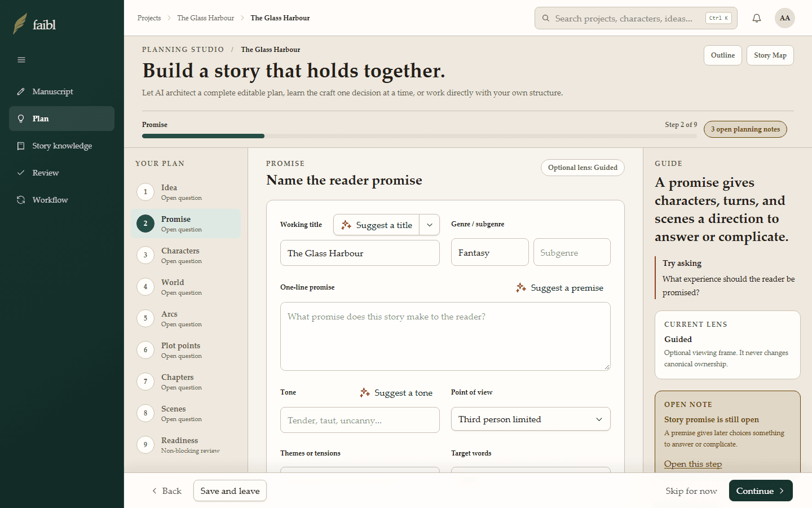Image resolution: width=812 pixels, height=508 pixels.
Task: Go to Story knowledge
Action: pos(61,146)
